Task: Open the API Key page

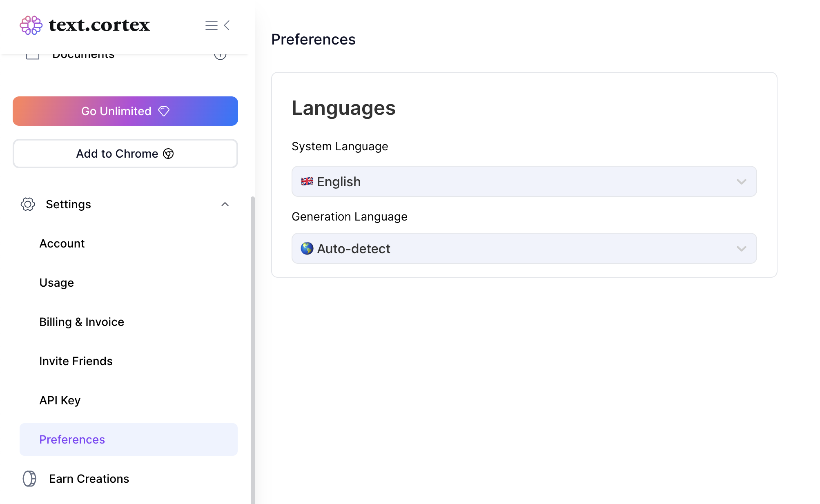Action: click(60, 400)
